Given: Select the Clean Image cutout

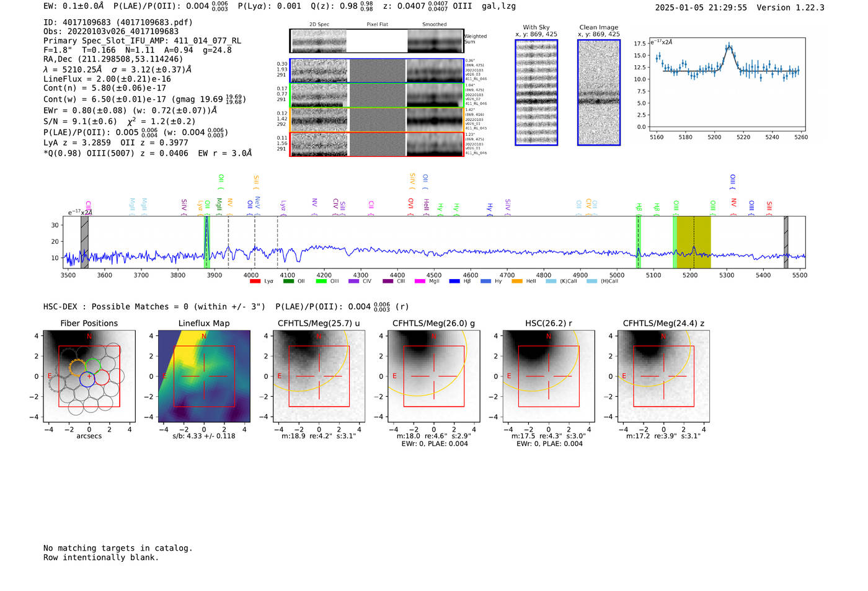Looking at the screenshot, I should 599,92.
